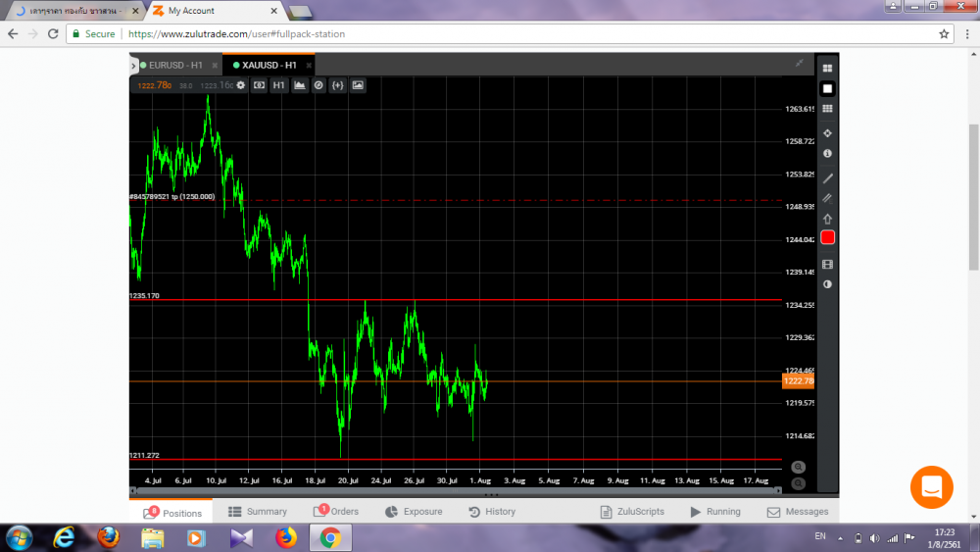Image resolution: width=980 pixels, height=552 pixels.
Task: Open the chart type selector
Action: pos(299,85)
